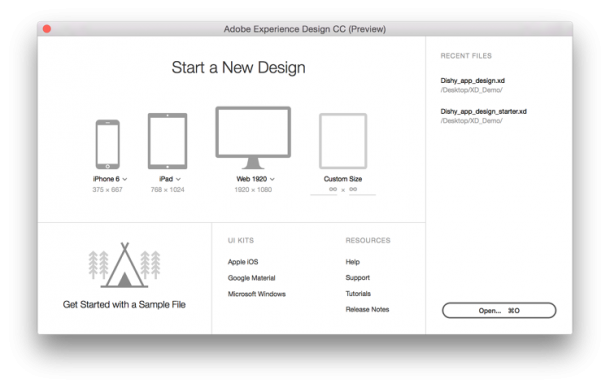This screenshot has width=610, height=388.
Task: Open the iPad size dropdown chevron
Action: pos(178,179)
